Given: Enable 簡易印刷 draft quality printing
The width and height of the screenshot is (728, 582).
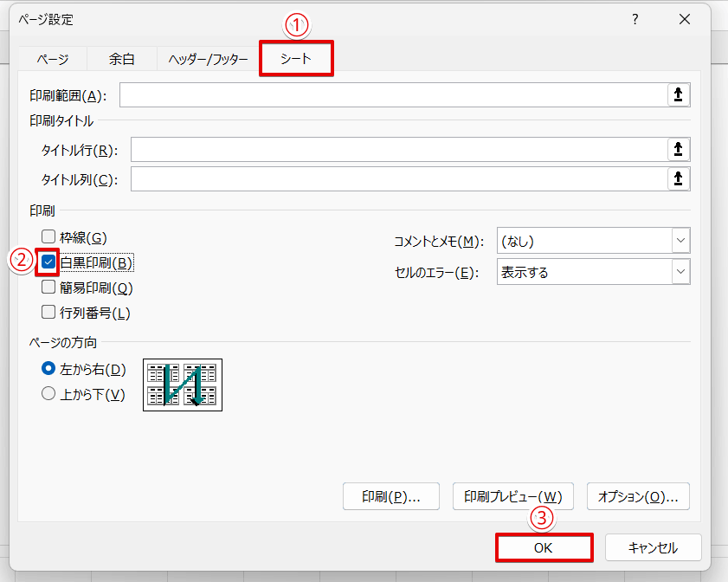Looking at the screenshot, I should pyautogui.click(x=48, y=287).
